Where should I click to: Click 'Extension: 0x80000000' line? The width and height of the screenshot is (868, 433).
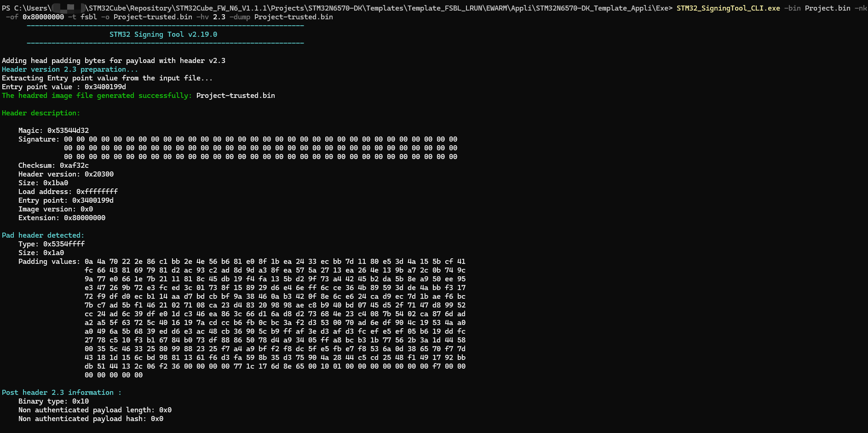(62, 218)
